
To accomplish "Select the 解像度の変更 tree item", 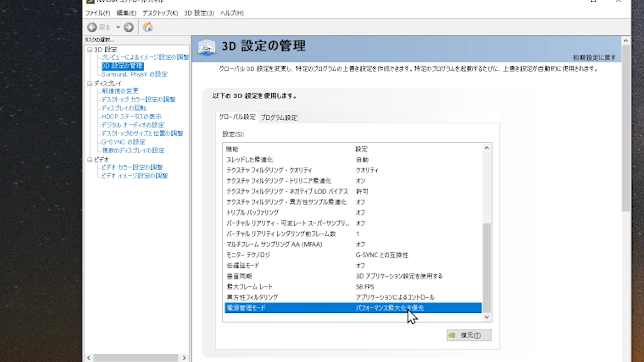I will pos(120,91).
